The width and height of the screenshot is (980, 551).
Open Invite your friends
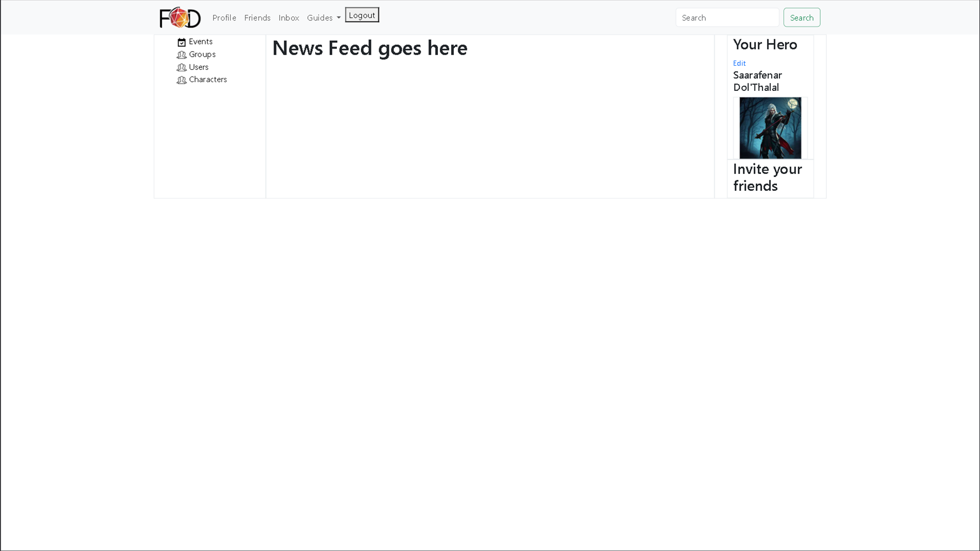(x=767, y=177)
